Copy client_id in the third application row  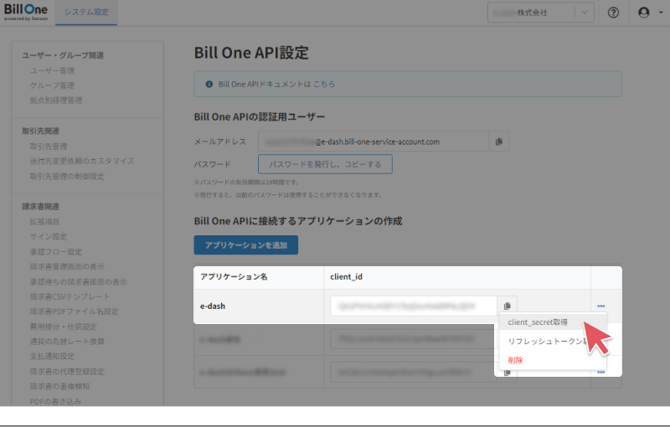[508, 372]
